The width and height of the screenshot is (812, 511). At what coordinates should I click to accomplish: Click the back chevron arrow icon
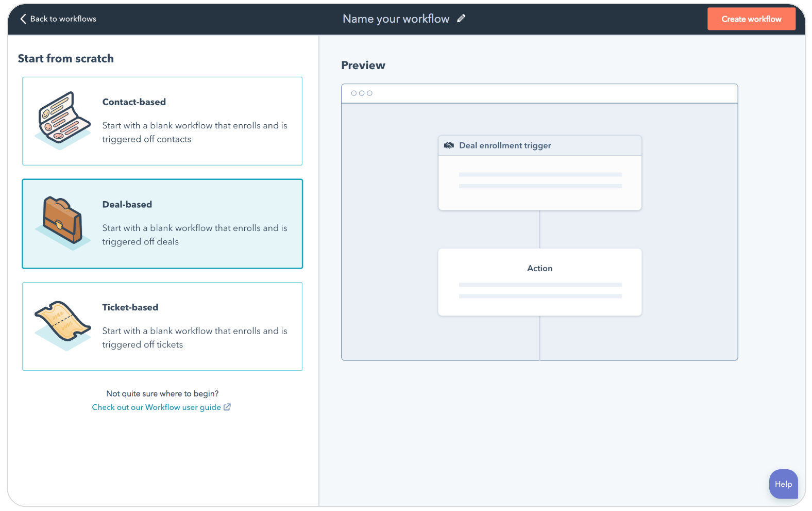pyautogui.click(x=23, y=19)
